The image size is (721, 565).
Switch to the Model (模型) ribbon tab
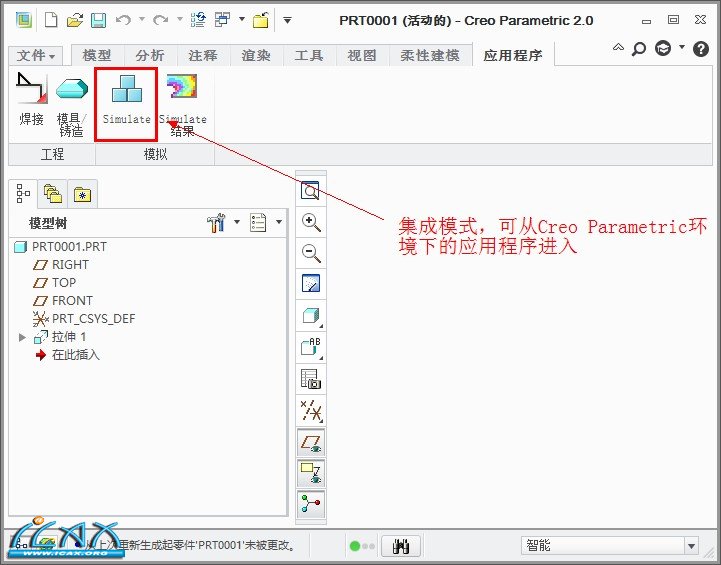point(97,56)
